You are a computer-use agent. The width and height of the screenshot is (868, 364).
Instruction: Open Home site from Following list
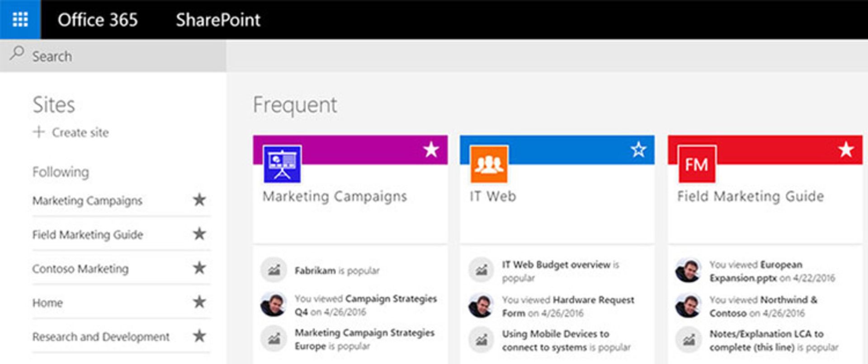pos(47,303)
